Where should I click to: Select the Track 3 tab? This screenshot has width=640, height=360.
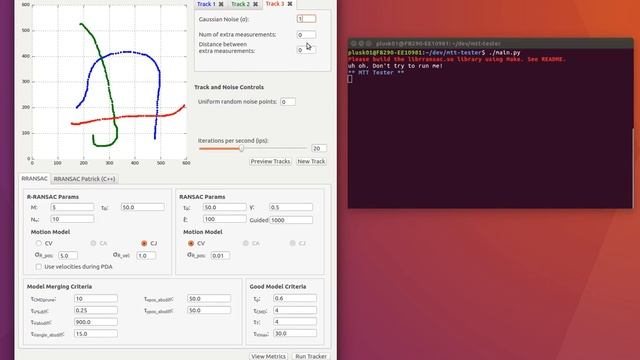click(274, 4)
